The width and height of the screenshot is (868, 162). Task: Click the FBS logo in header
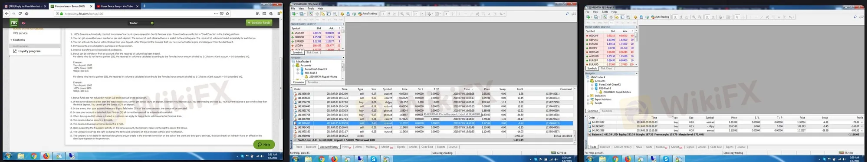(x=14, y=23)
